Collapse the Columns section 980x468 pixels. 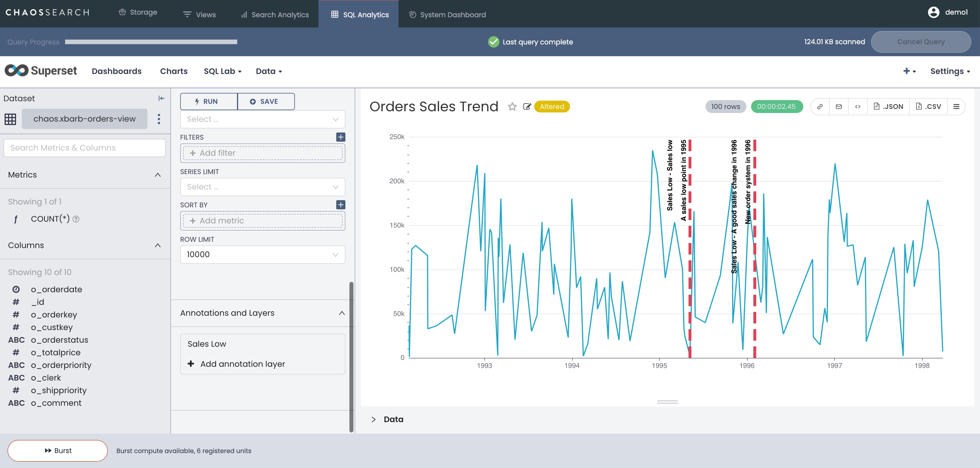(x=157, y=245)
